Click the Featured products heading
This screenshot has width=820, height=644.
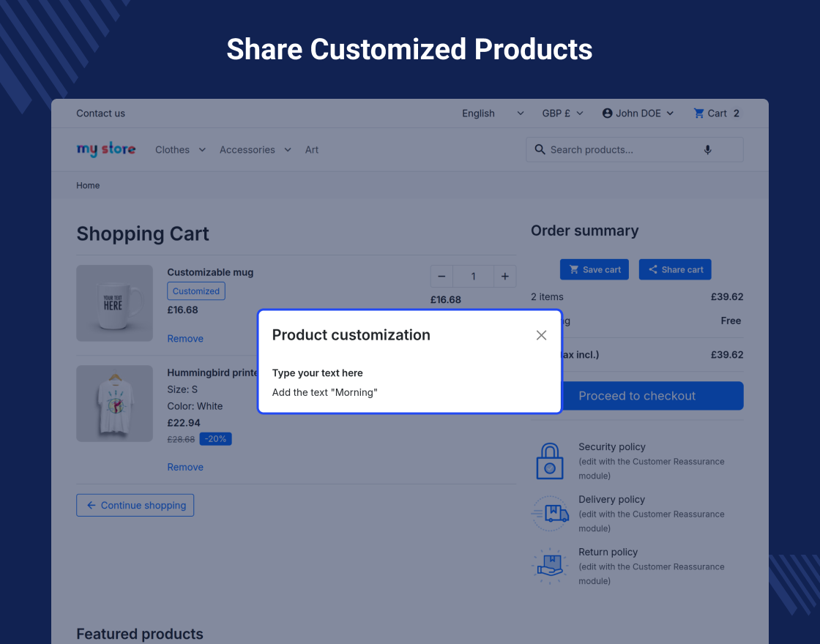point(140,634)
